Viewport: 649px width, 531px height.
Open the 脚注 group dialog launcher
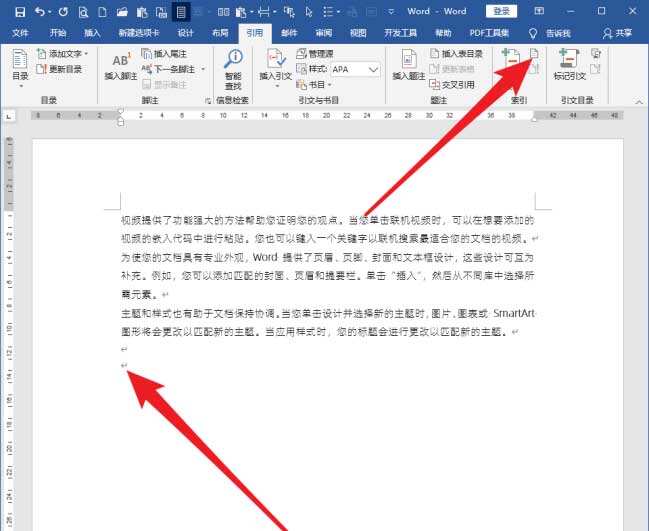pyautogui.click(x=208, y=101)
